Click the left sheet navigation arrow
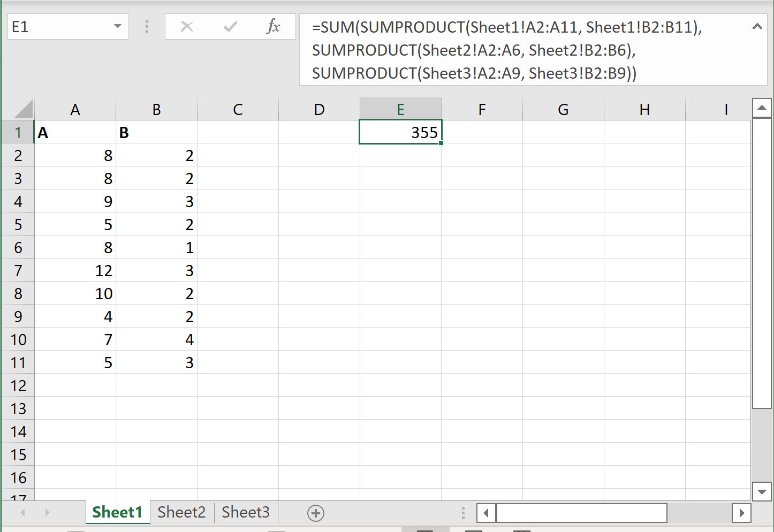774x532 pixels. [22, 512]
